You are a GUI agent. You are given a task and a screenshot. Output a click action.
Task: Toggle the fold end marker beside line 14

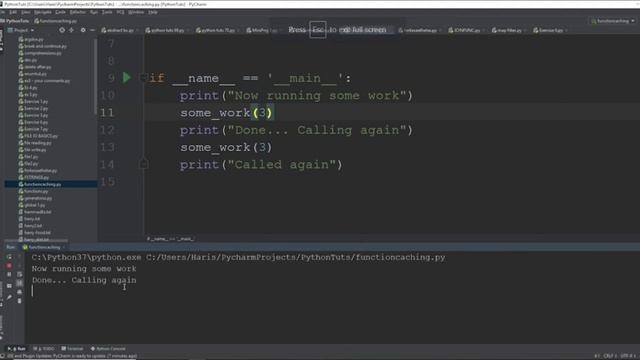pos(143,164)
